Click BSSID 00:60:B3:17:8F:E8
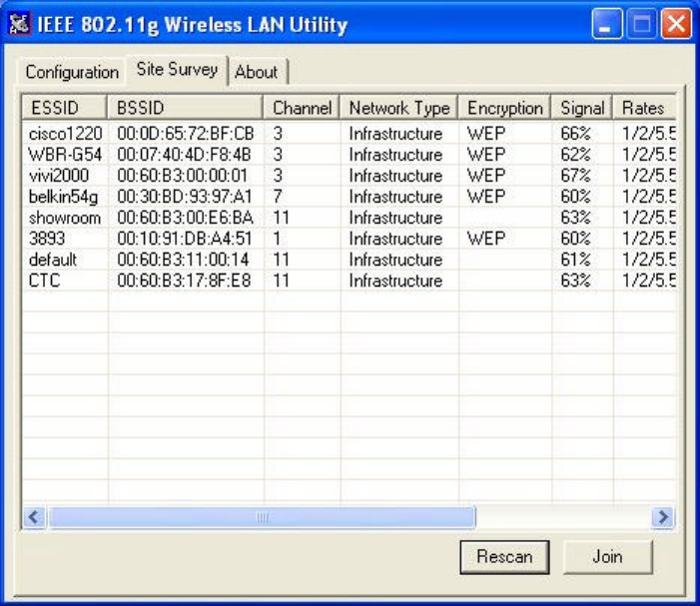 tap(184, 281)
